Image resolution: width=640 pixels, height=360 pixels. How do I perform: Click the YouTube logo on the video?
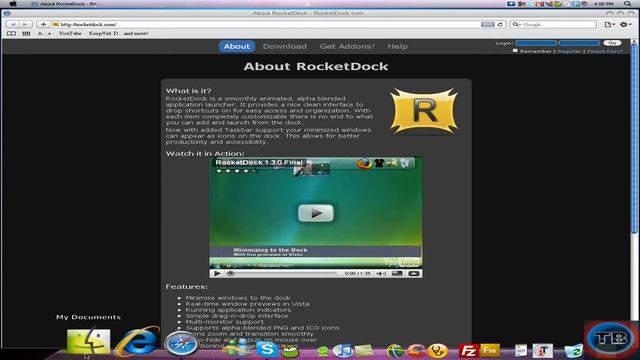click(x=402, y=262)
